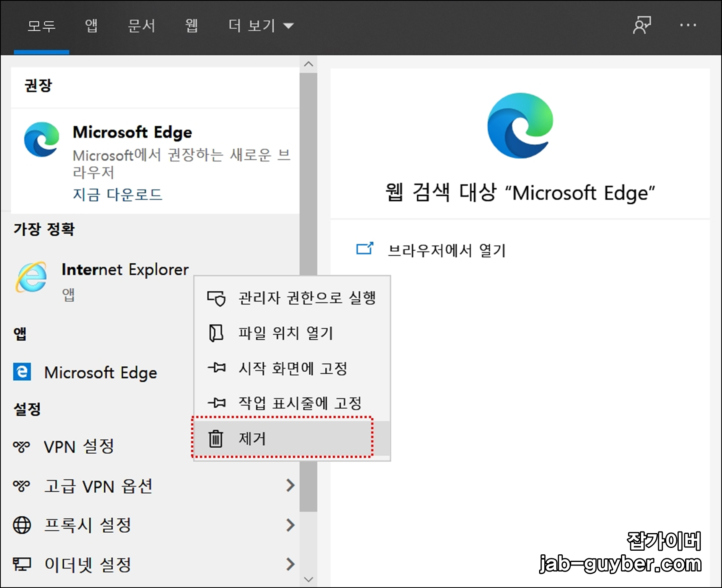Click the feedback person icon in the top bar
The image size is (722, 588).
(x=642, y=25)
